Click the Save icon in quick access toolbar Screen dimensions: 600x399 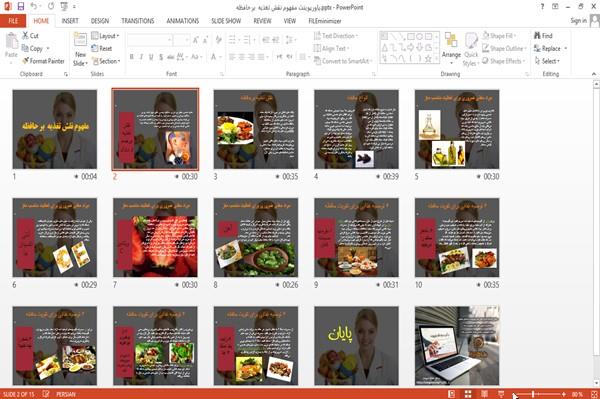21,6
